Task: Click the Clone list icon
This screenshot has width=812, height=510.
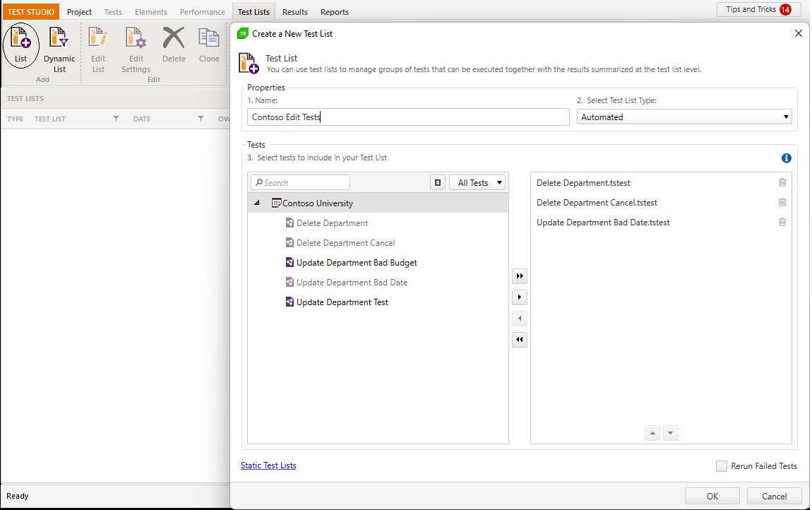Action: pyautogui.click(x=209, y=38)
